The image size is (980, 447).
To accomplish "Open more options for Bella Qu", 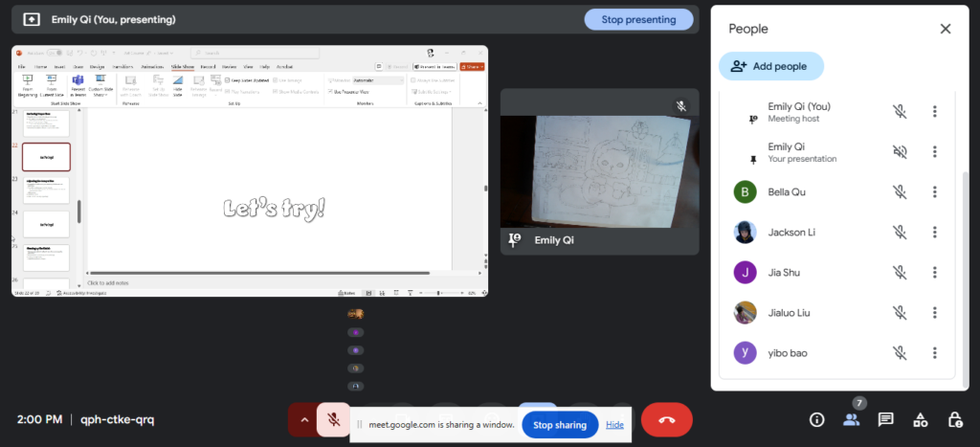I will [x=934, y=192].
